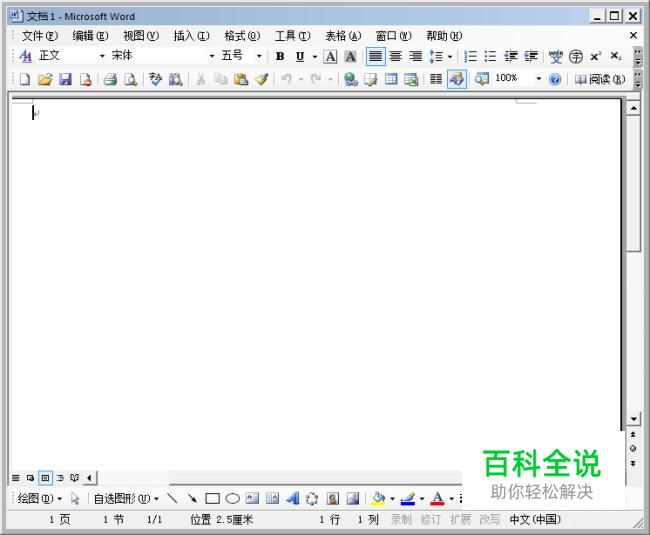
Task: Click the paste clipboard icon
Action: 241,79
